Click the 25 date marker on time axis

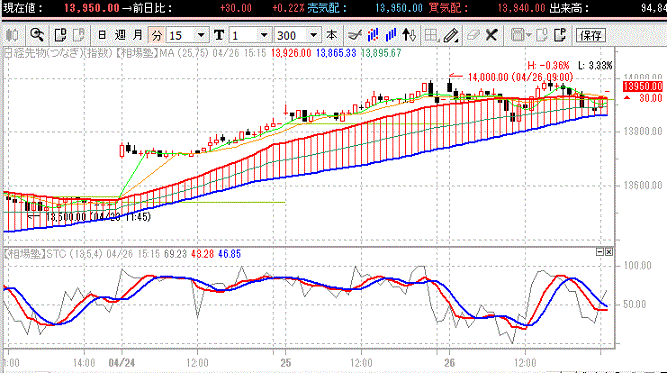[x=285, y=363]
